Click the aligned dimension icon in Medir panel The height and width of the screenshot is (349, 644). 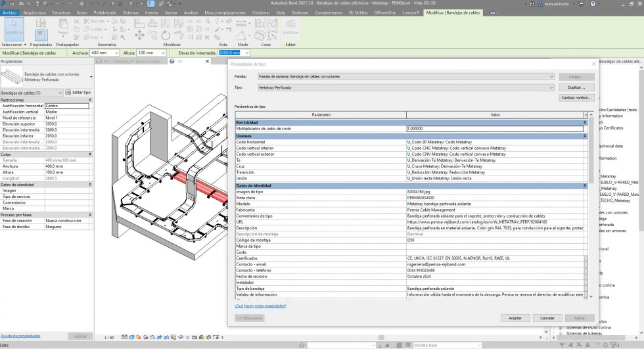click(242, 22)
